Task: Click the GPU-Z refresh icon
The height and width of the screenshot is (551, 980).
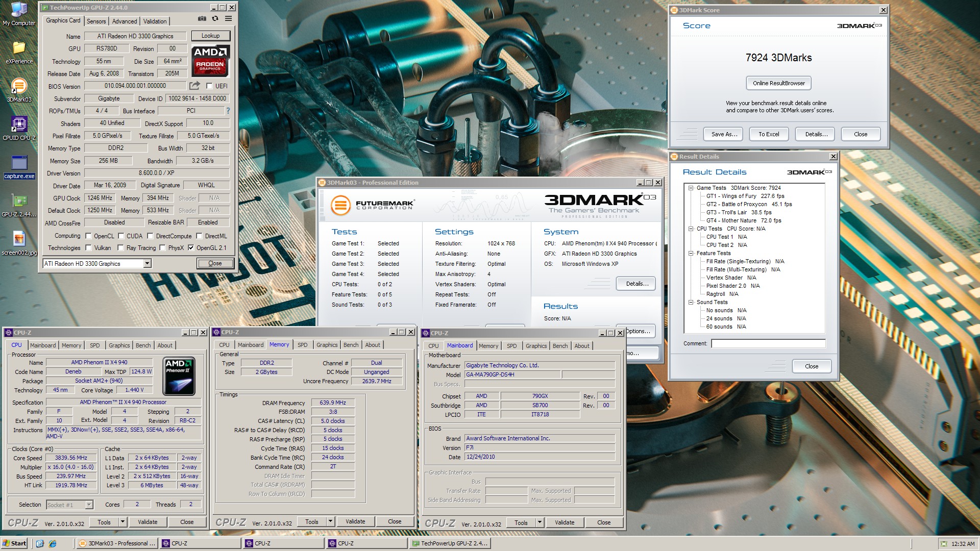Action: coord(215,19)
